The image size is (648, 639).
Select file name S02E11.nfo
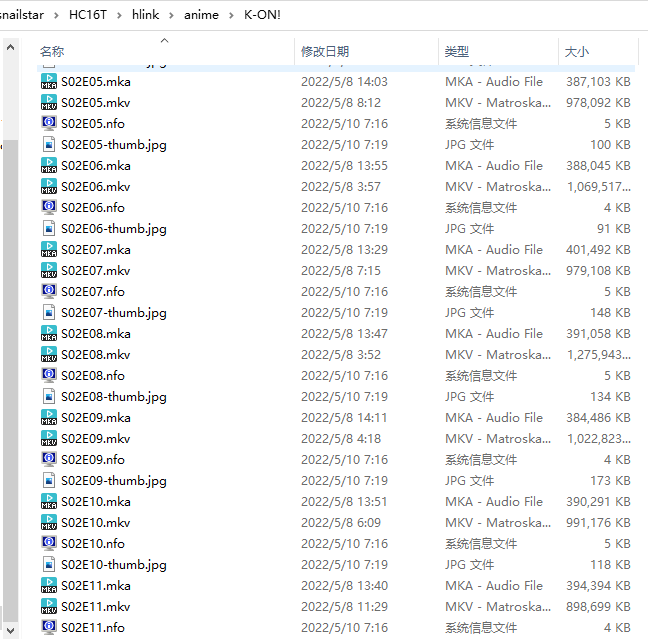[x=93, y=627]
